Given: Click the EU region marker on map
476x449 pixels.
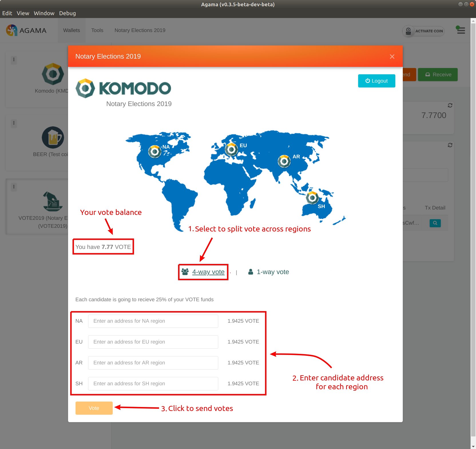Looking at the screenshot, I should click(x=231, y=149).
